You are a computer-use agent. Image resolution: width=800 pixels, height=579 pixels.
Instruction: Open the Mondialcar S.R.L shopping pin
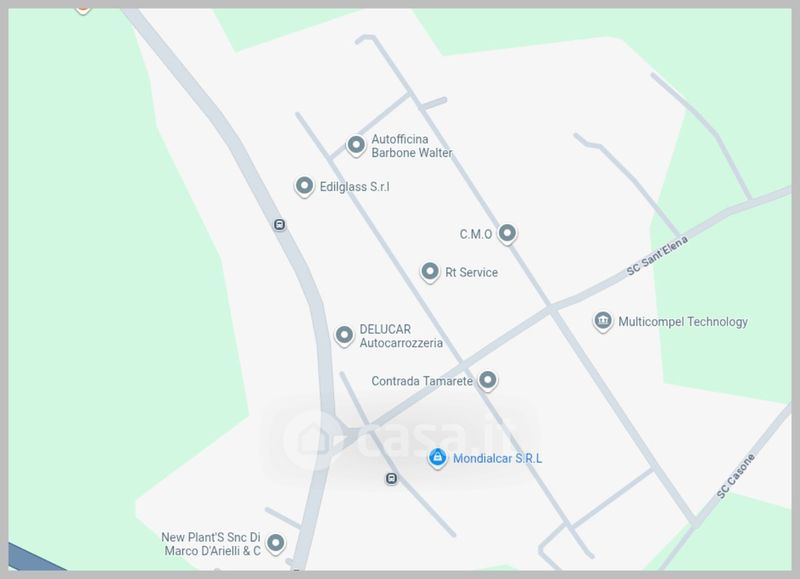pos(438,458)
